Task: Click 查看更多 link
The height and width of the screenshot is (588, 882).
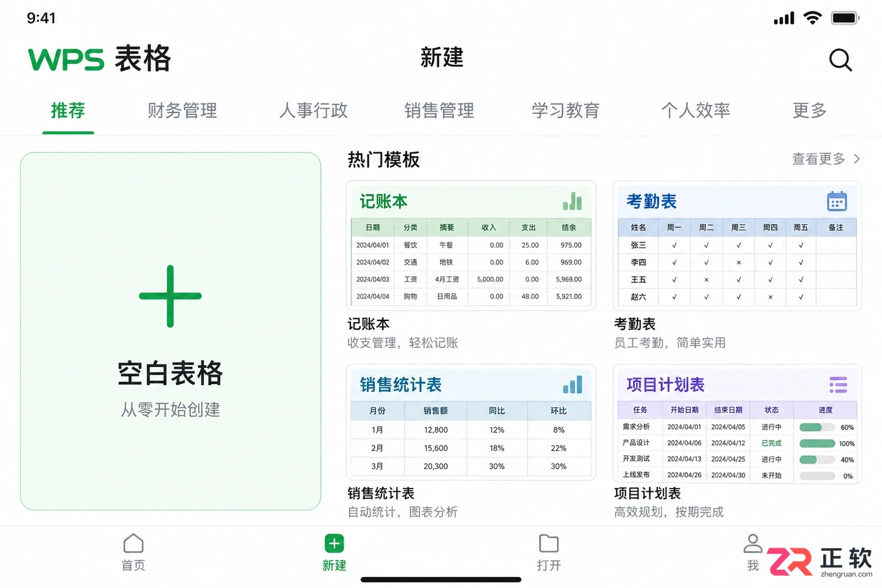Action: point(818,159)
